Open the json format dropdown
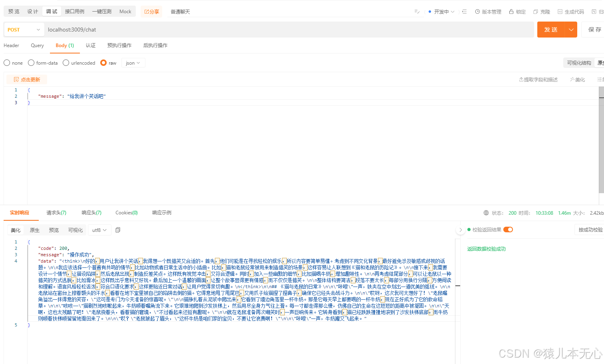Image resolution: width=604 pixels, height=364 pixels. point(133,63)
